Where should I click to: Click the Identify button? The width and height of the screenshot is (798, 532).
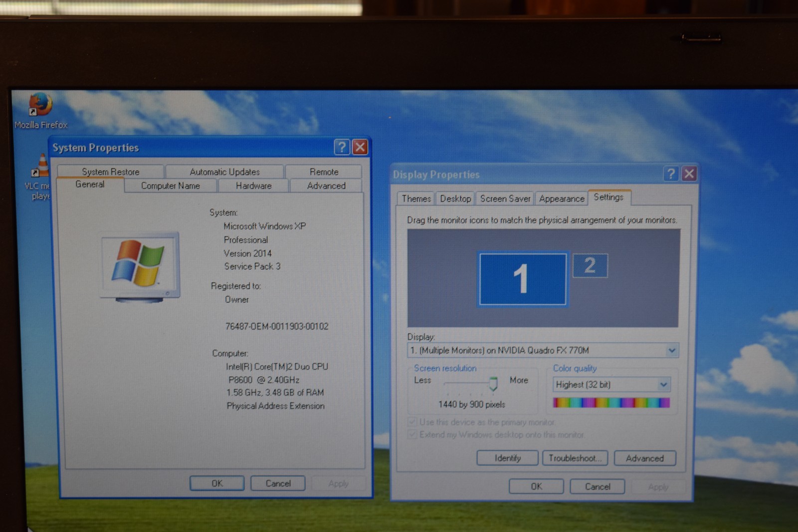tap(508, 458)
